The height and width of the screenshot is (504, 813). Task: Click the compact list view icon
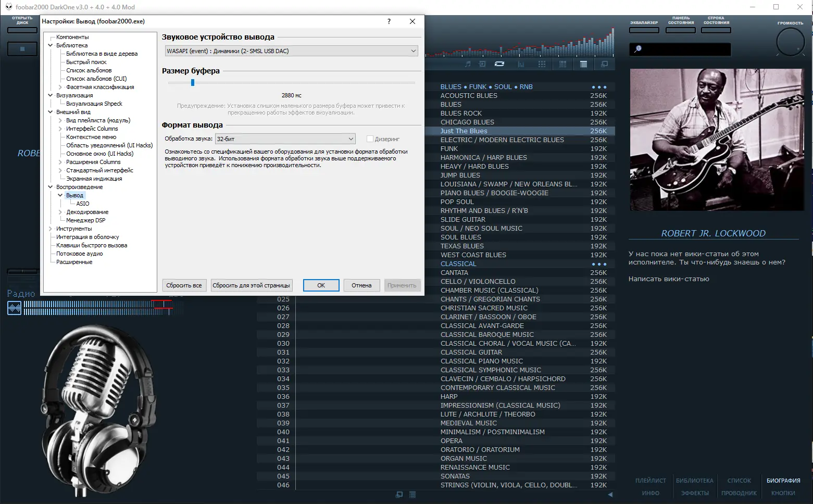coord(583,64)
